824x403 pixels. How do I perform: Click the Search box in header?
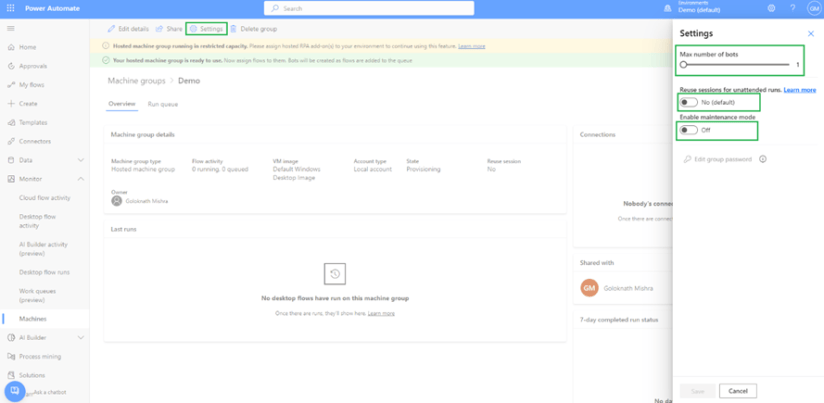coord(369,8)
